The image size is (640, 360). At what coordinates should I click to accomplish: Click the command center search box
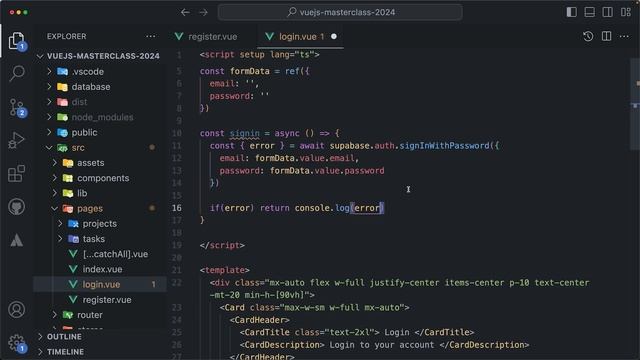pos(340,12)
